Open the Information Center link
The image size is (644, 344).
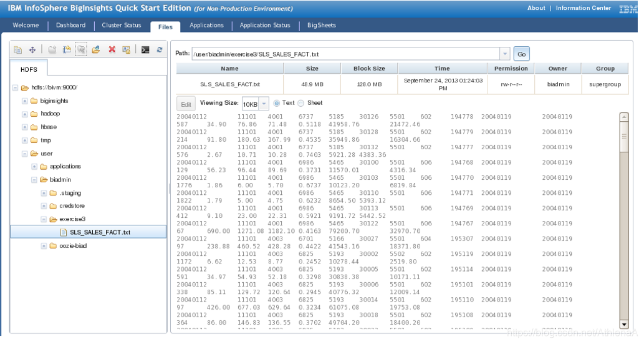click(x=583, y=8)
